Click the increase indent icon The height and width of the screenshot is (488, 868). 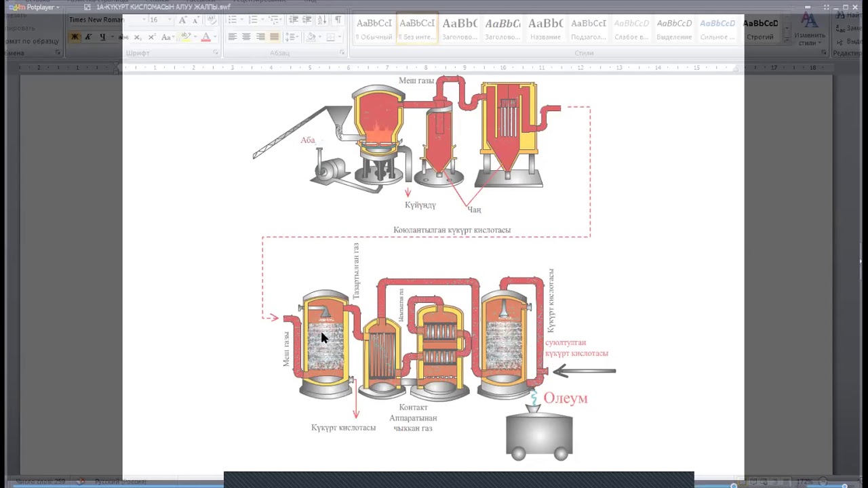point(306,20)
